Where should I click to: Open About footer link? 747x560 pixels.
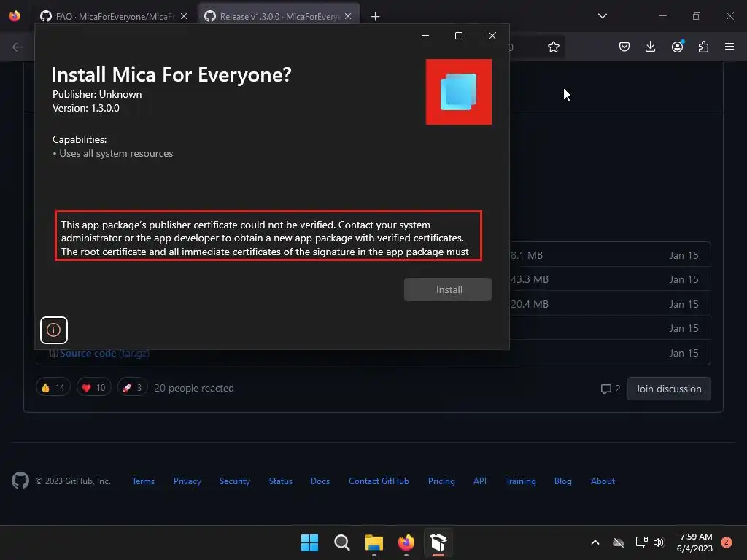pyautogui.click(x=603, y=481)
